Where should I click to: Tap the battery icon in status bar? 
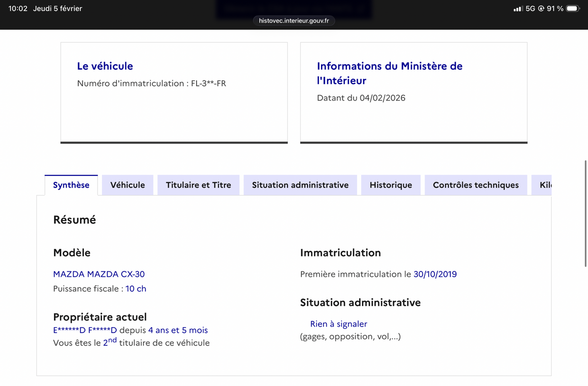[x=572, y=9]
